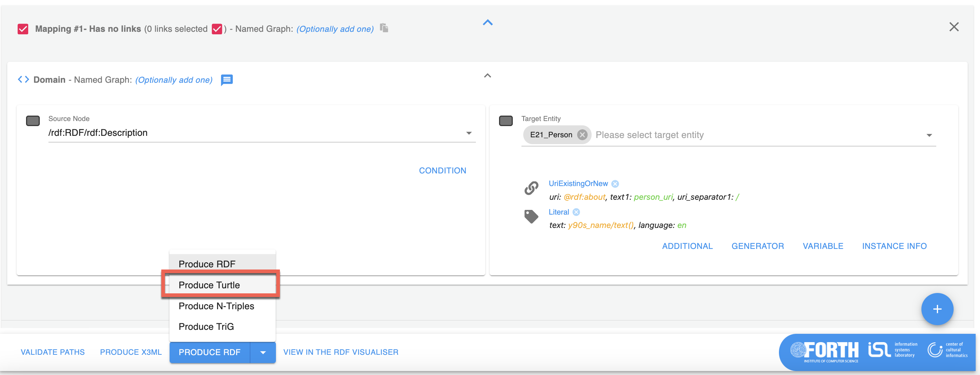Open the Produce RDF split-button arrow
Screen dimensions: 980x375
[x=263, y=352]
